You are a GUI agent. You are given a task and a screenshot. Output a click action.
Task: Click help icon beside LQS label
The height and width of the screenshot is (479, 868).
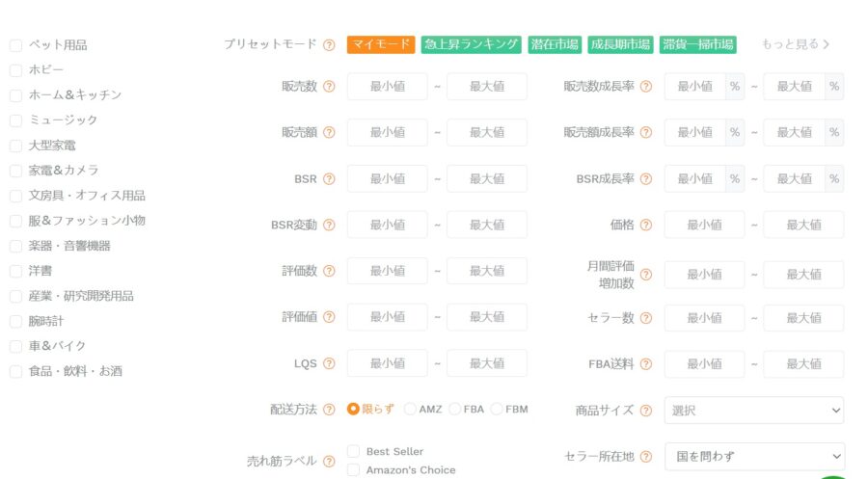click(x=329, y=363)
